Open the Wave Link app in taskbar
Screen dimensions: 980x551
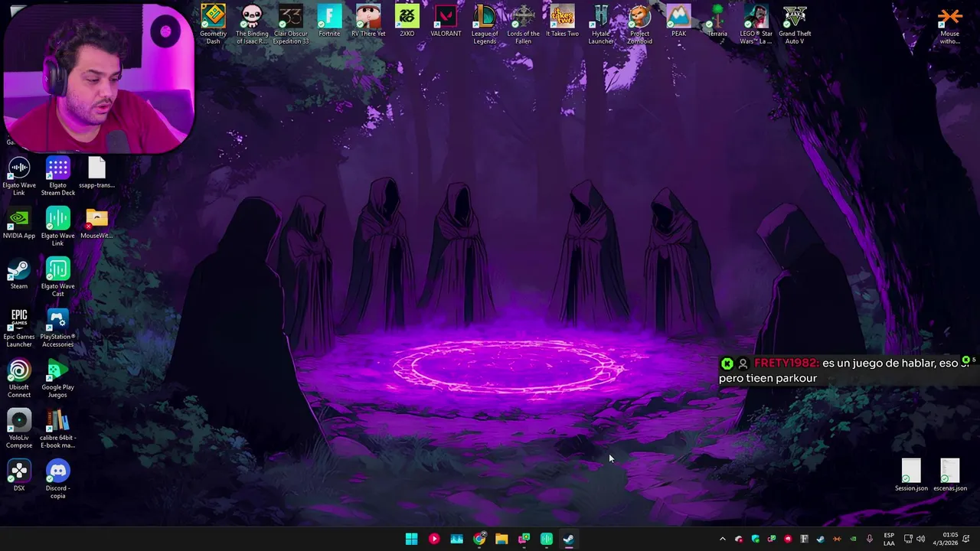point(547,539)
